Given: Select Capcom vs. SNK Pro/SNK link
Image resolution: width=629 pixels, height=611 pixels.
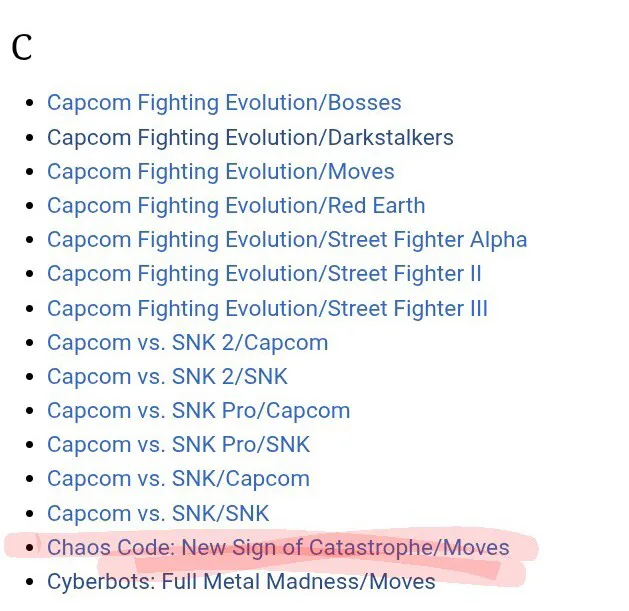Looking at the screenshot, I should tap(178, 445).
